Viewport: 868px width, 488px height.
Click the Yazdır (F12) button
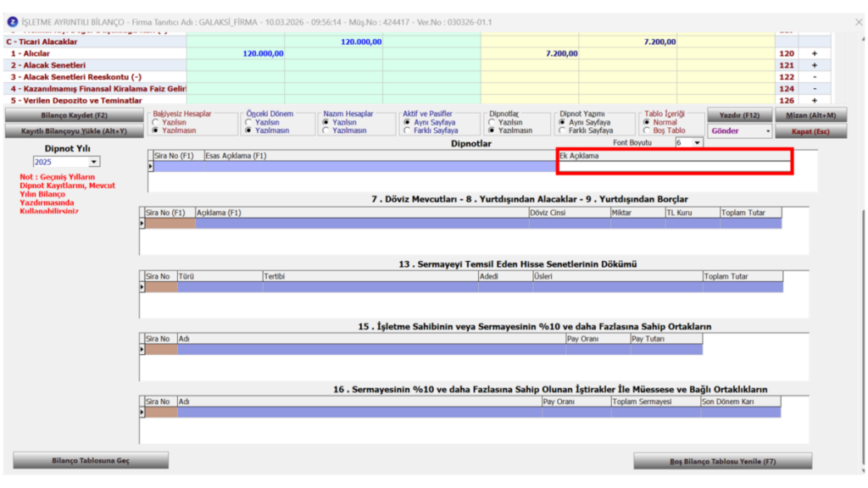[x=739, y=115]
